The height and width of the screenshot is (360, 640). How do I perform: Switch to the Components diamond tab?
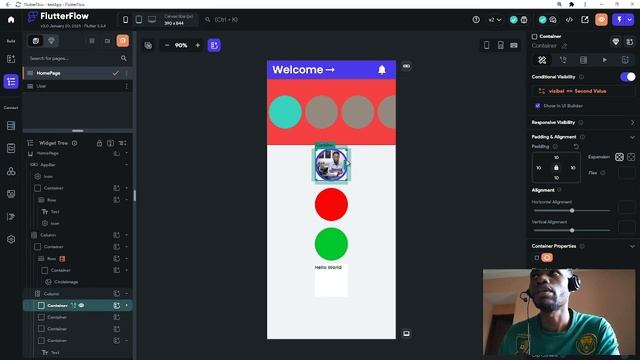51,41
